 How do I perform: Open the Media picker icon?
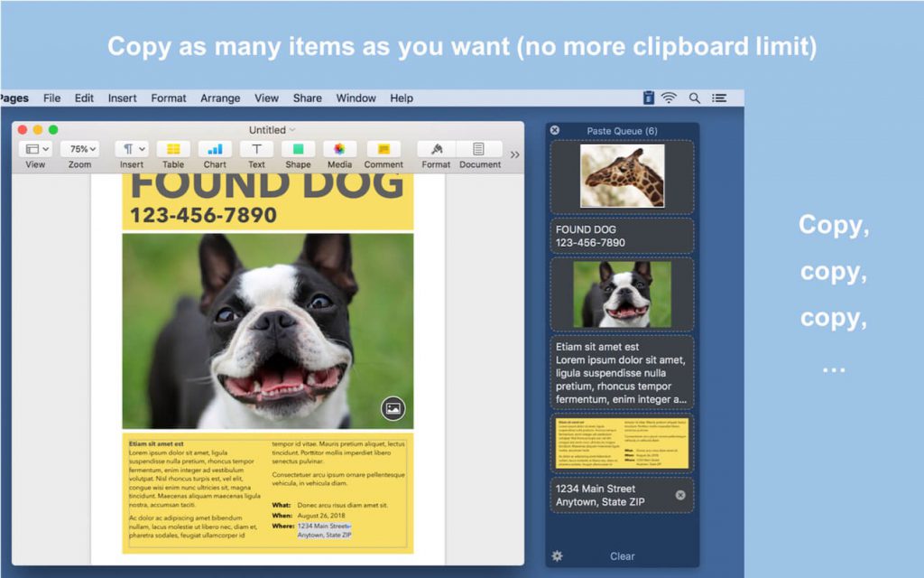[339, 151]
